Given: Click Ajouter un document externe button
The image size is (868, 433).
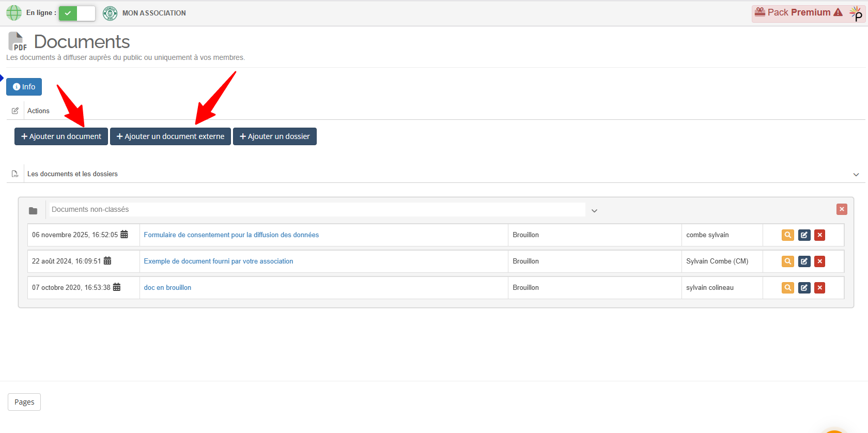Looking at the screenshot, I should (x=170, y=136).
